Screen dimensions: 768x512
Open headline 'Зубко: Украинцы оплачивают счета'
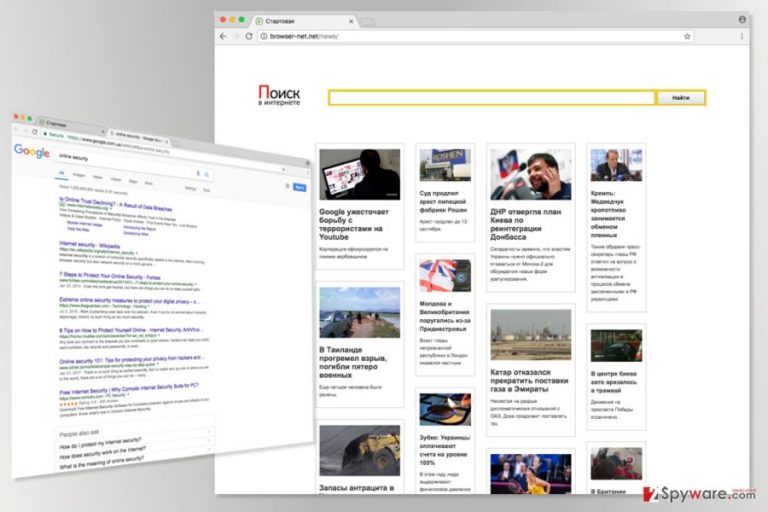click(445, 450)
